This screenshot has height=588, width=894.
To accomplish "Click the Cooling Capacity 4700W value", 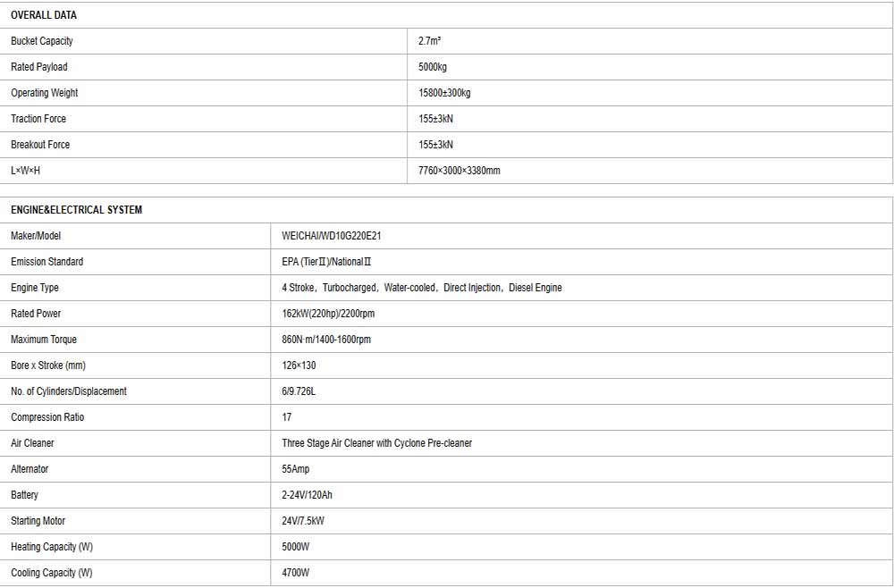I will click(x=295, y=573).
